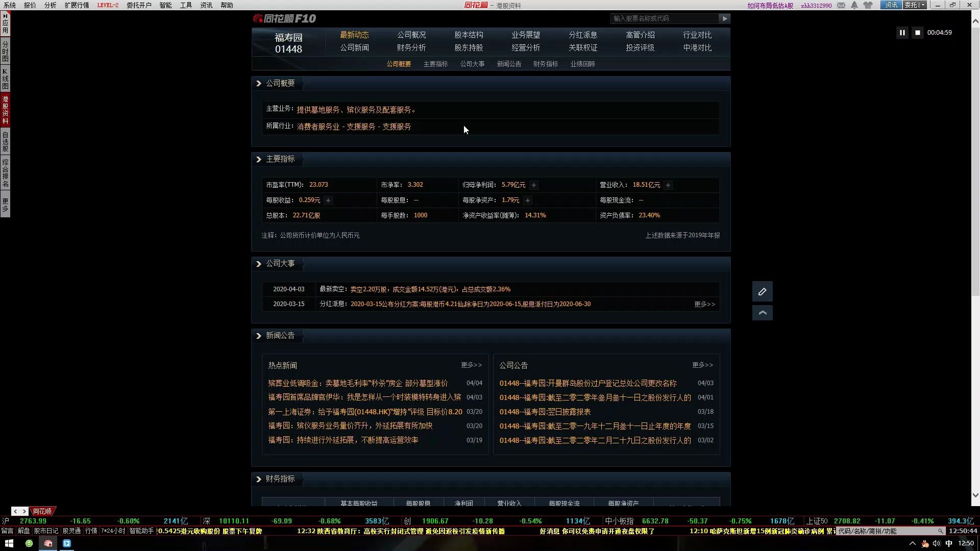The image size is (980, 551).
Task: Jump to 主要指标 sub-navigation link
Action: [435, 64]
